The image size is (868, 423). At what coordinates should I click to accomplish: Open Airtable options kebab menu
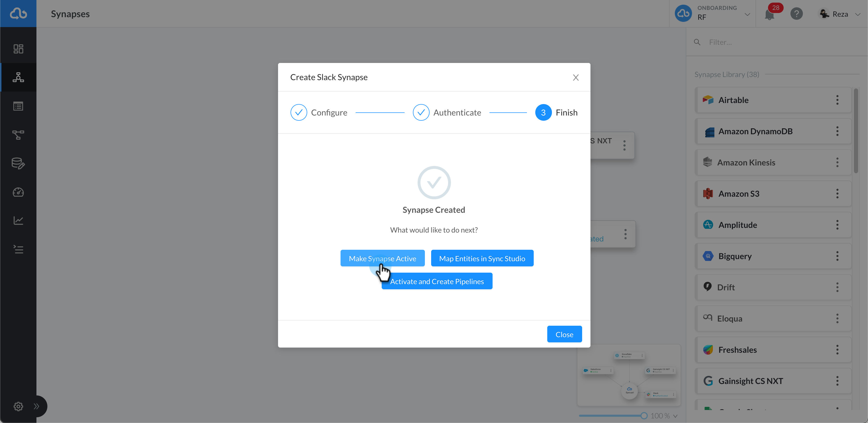[837, 100]
